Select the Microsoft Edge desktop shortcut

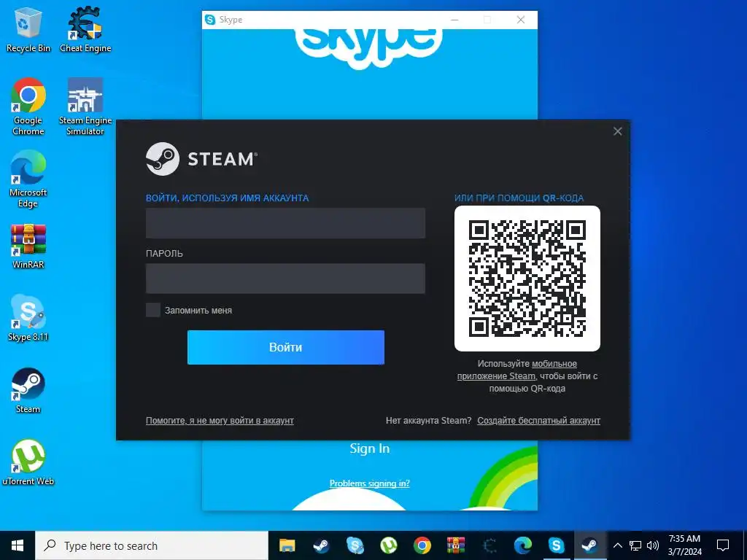[28, 179]
